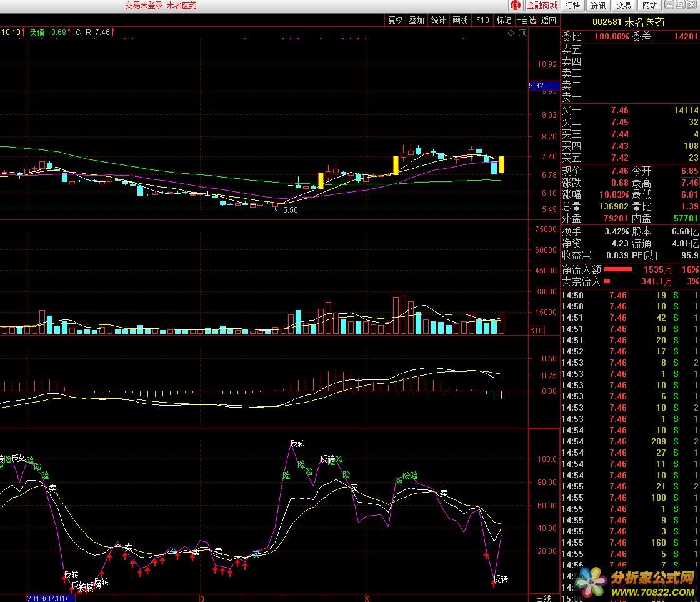Open the 统计 statistics tool

click(x=438, y=20)
